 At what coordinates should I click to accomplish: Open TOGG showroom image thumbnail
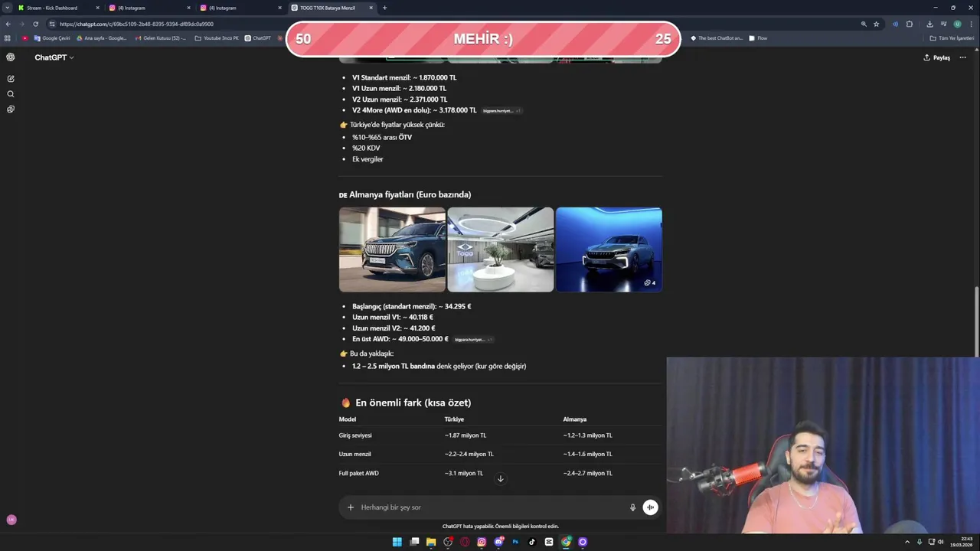click(501, 249)
